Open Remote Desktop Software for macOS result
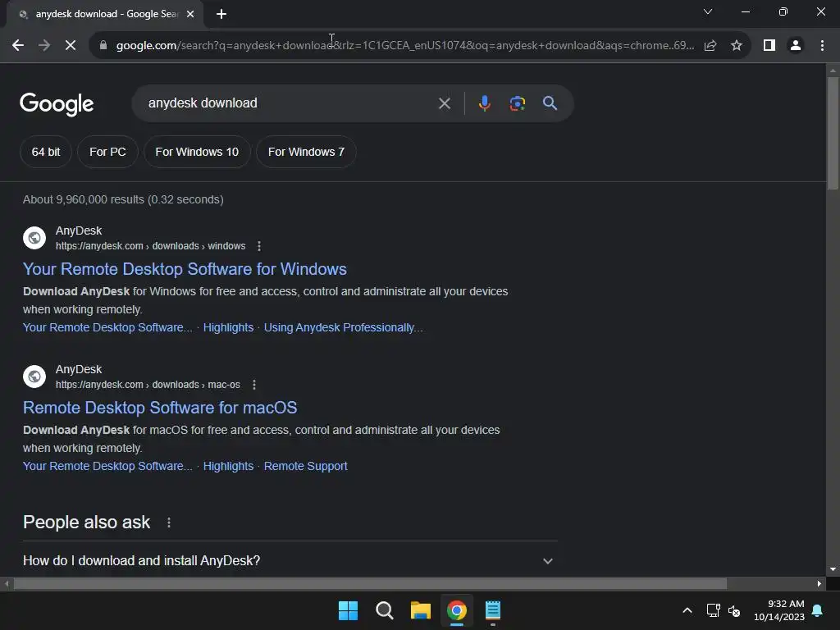This screenshot has width=840, height=630. [x=160, y=408]
